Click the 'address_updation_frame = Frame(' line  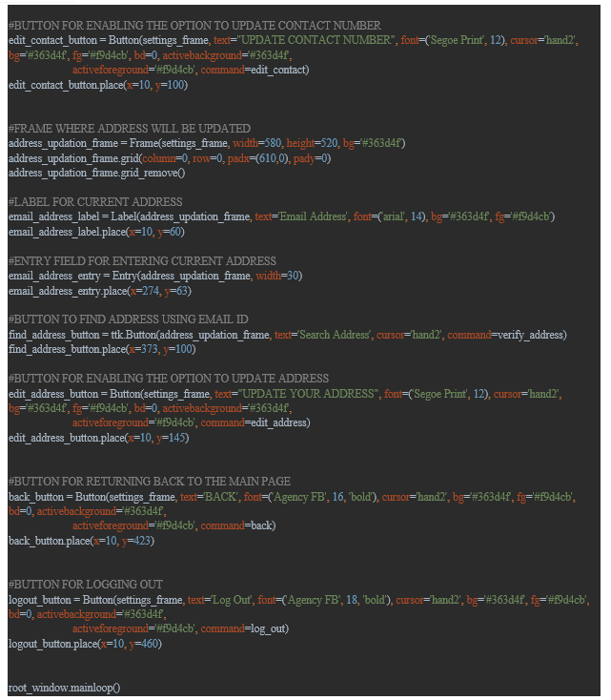click(x=207, y=143)
